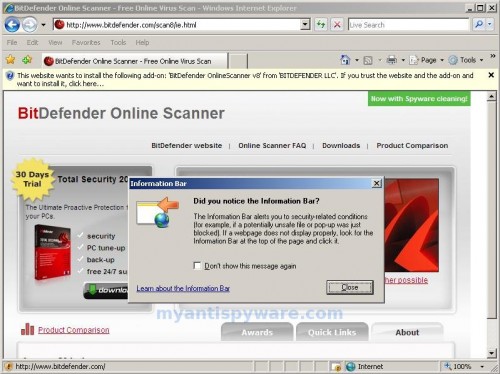Open the File menu
The height and width of the screenshot is (374, 500).
point(12,43)
